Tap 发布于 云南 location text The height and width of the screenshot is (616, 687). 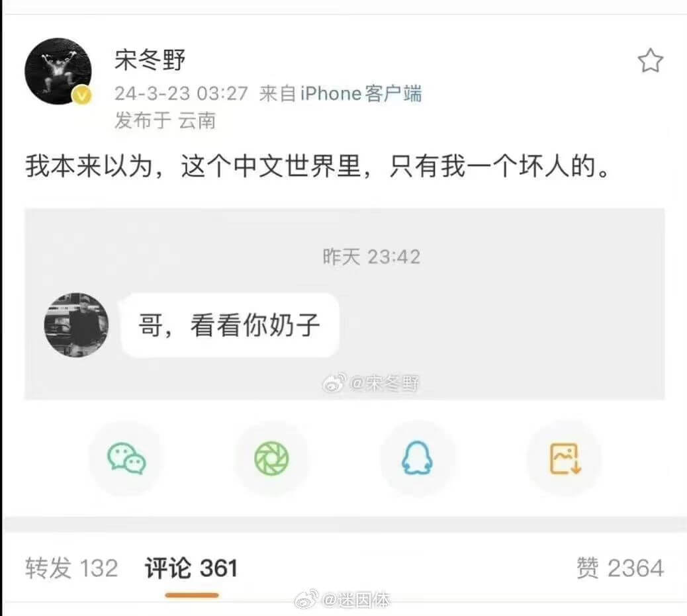coord(165,120)
